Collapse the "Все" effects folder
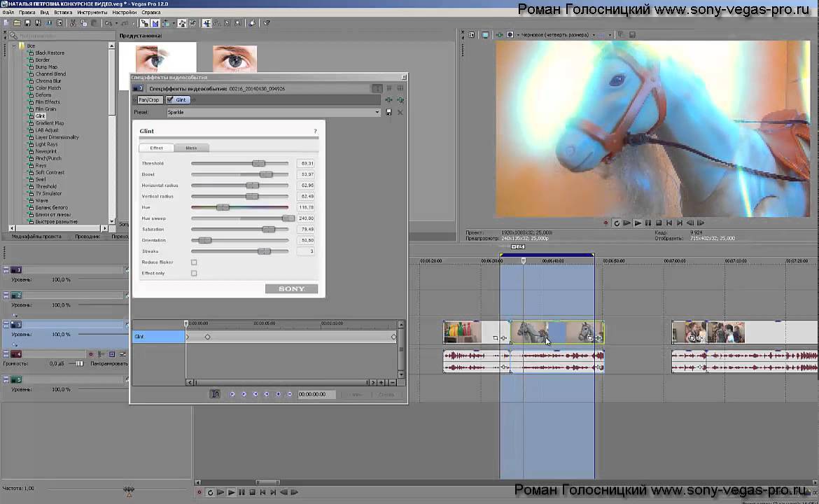Viewport: 819px width, 504px height. (14, 46)
